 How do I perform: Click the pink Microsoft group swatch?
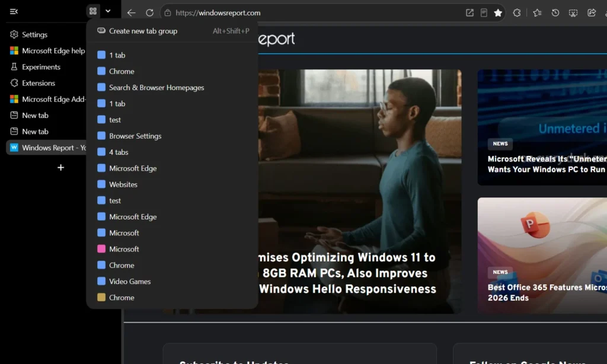pyautogui.click(x=101, y=249)
